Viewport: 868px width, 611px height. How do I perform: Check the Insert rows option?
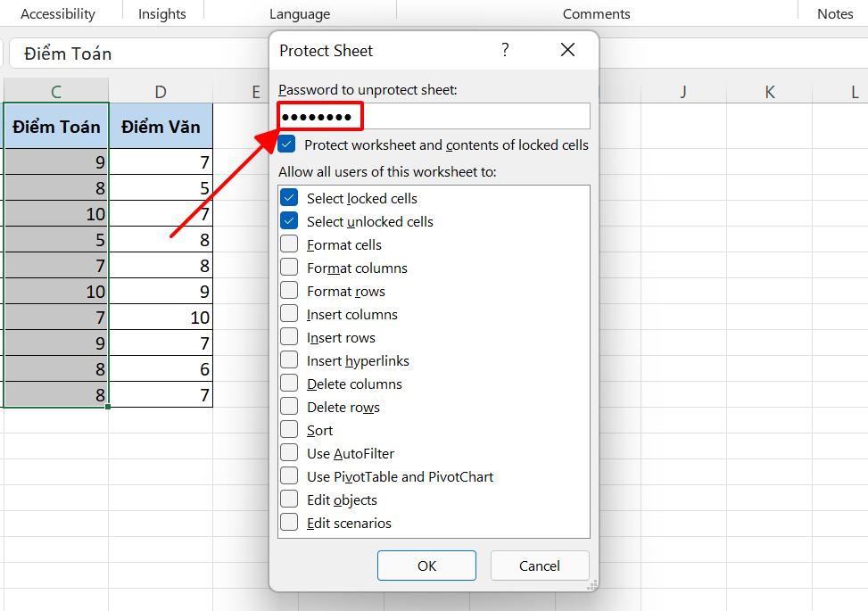click(x=289, y=337)
